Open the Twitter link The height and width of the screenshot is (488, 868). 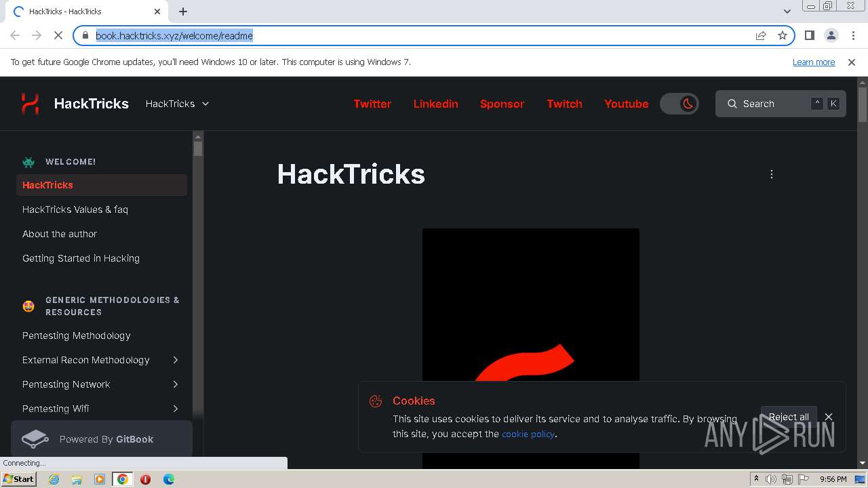pos(372,104)
